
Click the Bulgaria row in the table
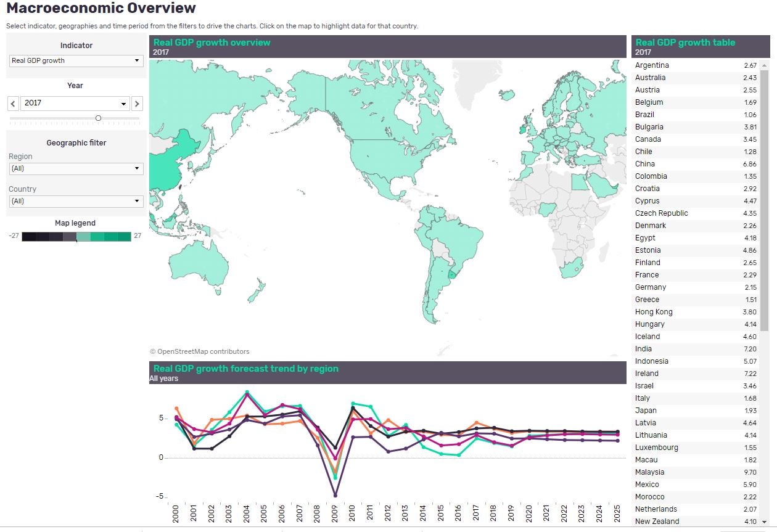(x=696, y=127)
